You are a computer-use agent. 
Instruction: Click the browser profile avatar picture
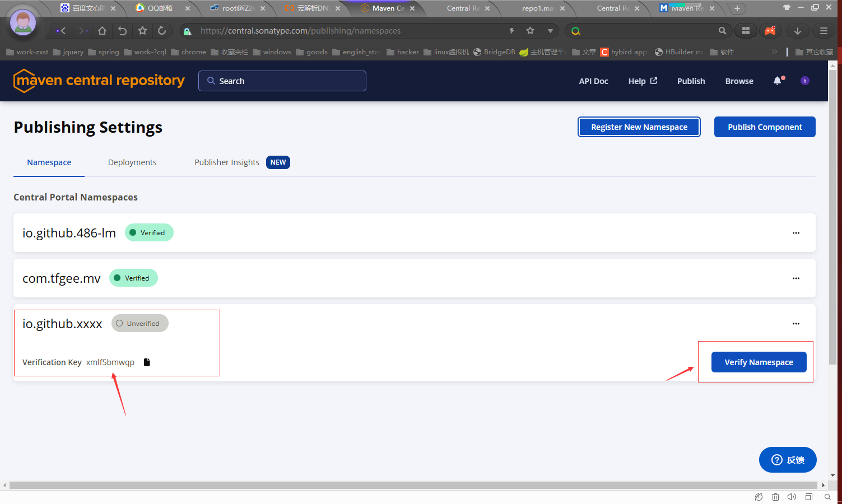(23, 22)
